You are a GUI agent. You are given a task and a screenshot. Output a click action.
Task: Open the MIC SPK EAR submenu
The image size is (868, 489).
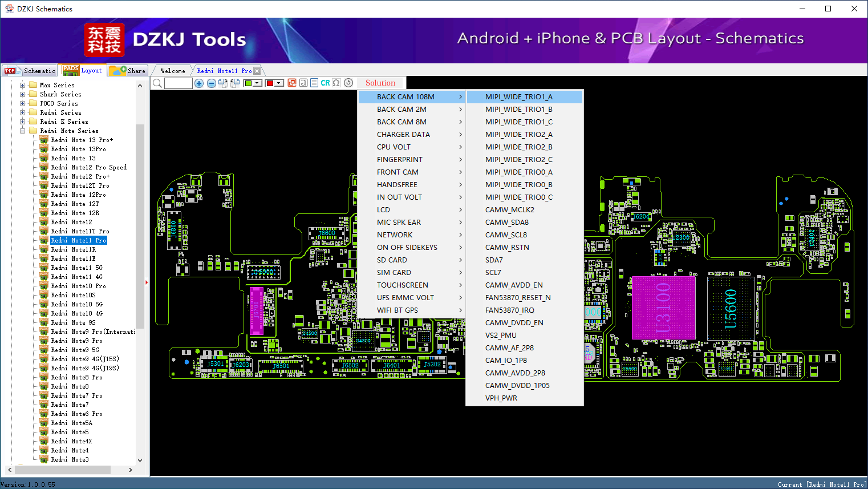click(412, 223)
